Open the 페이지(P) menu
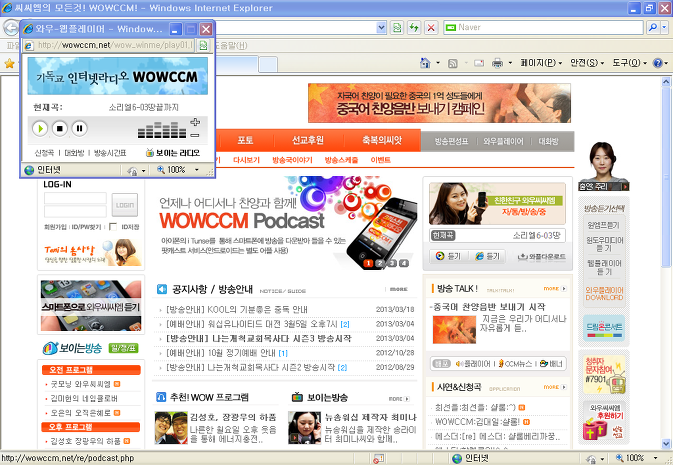This screenshot has width=673, height=465. (x=541, y=63)
